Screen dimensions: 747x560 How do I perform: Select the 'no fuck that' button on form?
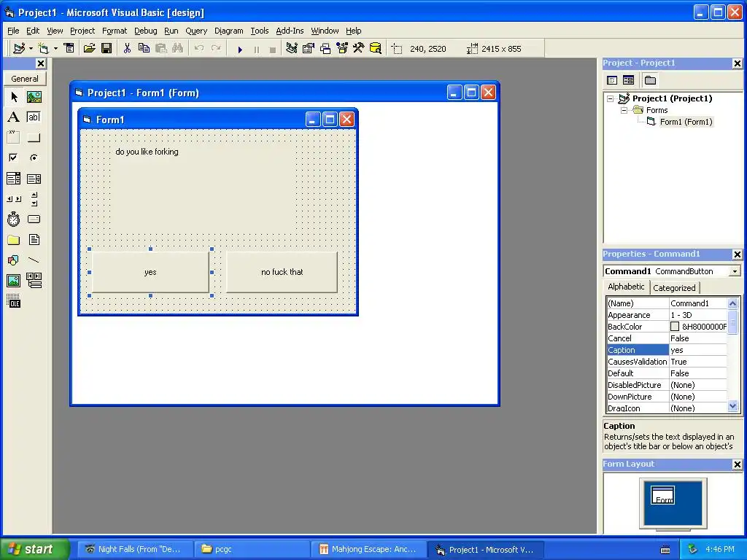(x=282, y=272)
